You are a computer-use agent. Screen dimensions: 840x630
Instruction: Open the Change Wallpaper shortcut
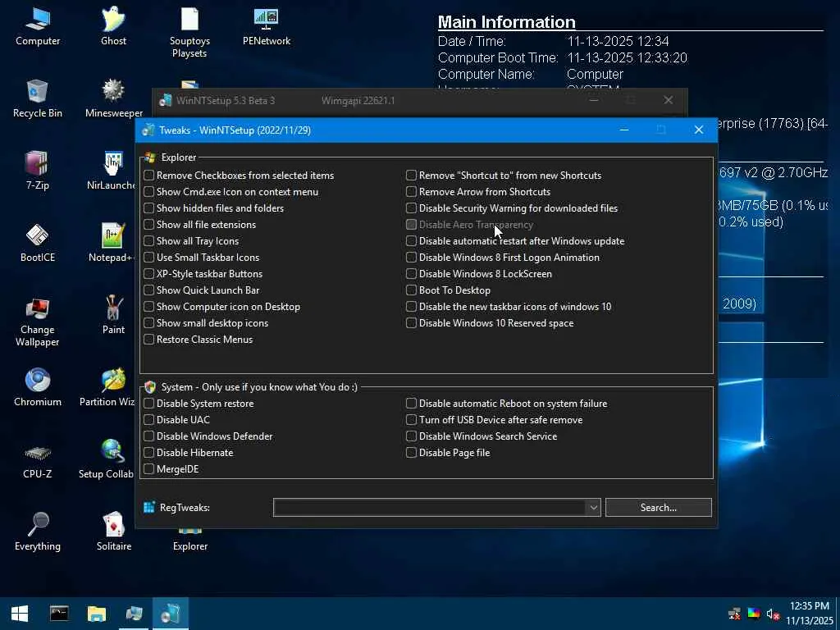pos(38,322)
